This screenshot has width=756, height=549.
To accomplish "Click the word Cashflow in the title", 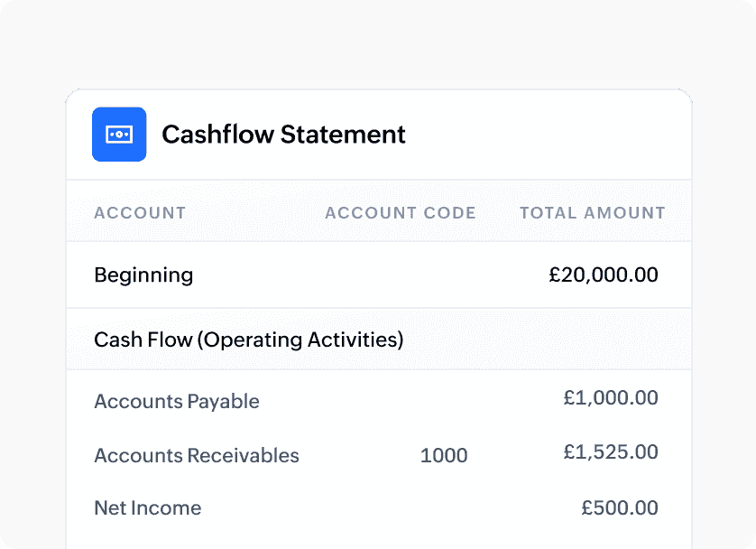I will [x=217, y=135].
